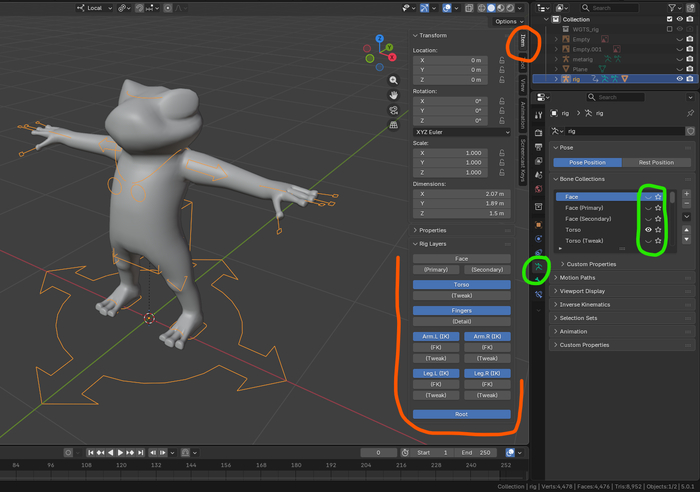This screenshot has height=492, width=700.
Task: Toggle the Face (Primary) solo star
Action: pyautogui.click(x=658, y=208)
